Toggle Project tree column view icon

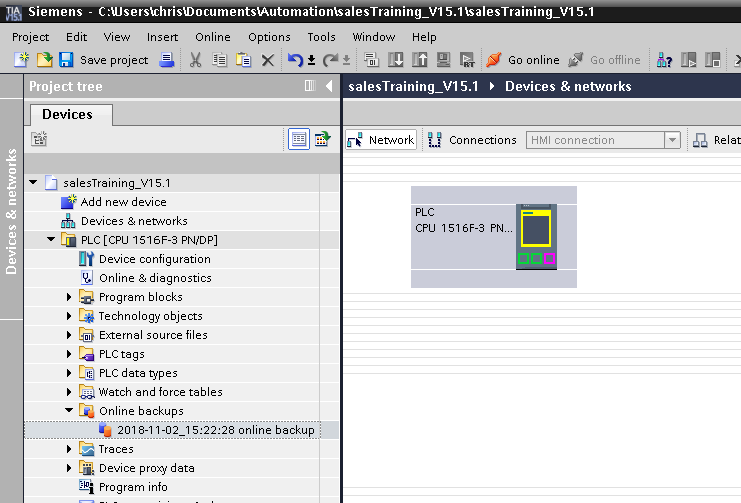[x=310, y=86]
